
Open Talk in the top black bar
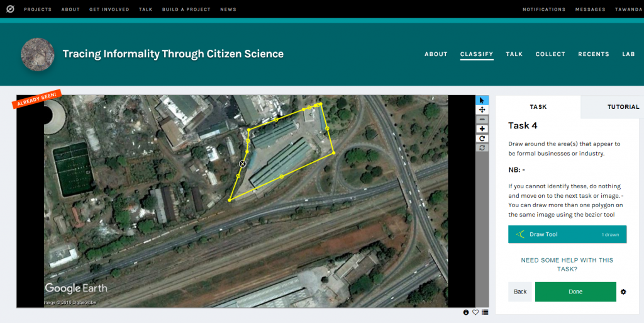click(x=145, y=9)
